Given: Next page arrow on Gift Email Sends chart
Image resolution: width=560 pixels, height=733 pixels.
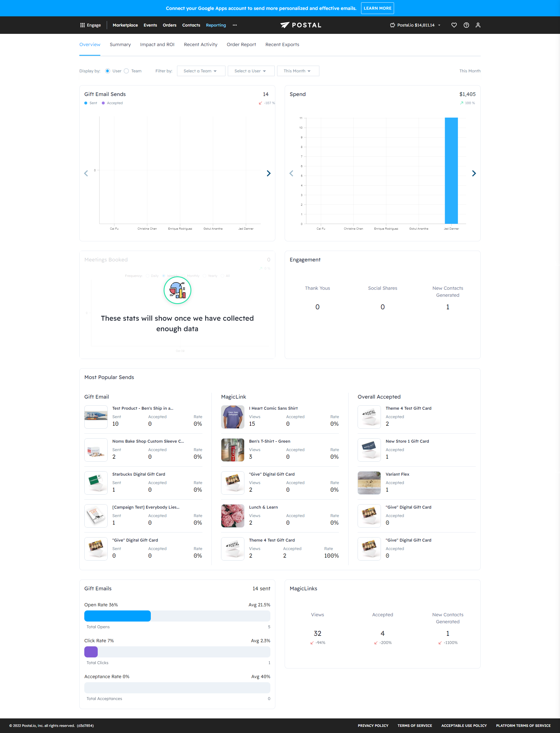Looking at the screenshot, I should point(268,173).
